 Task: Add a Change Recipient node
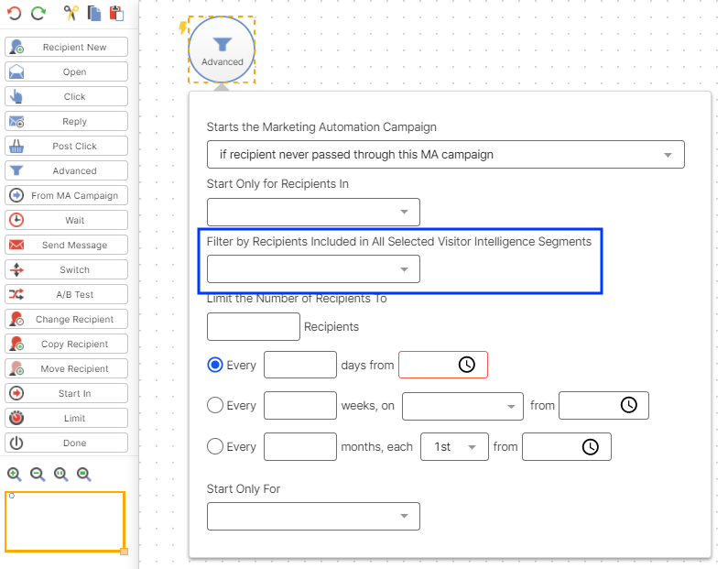[67, 319]
